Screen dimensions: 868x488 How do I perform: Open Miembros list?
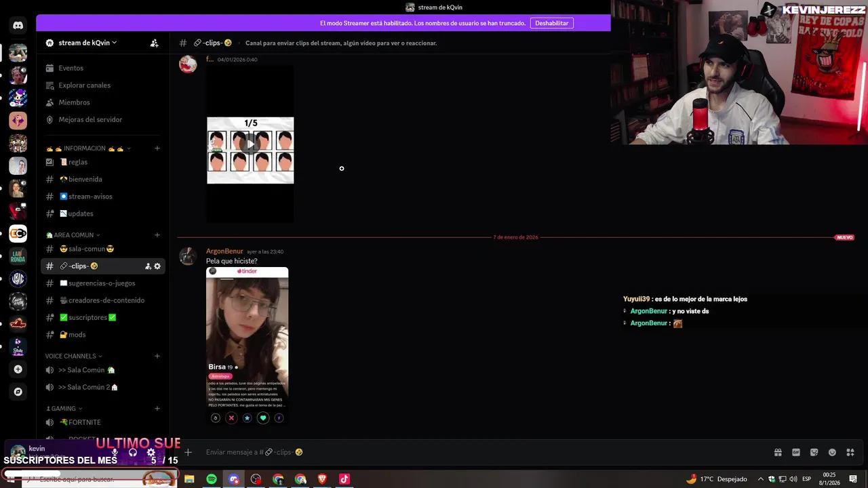coord(103,102)
